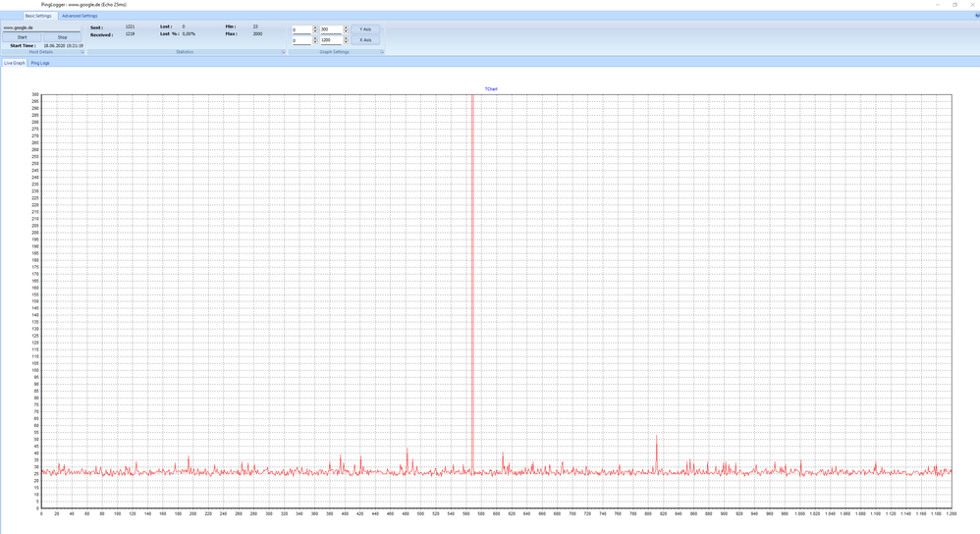
Task: Increase the Y axis minimum with up arrow
Action: click(315, 27)
